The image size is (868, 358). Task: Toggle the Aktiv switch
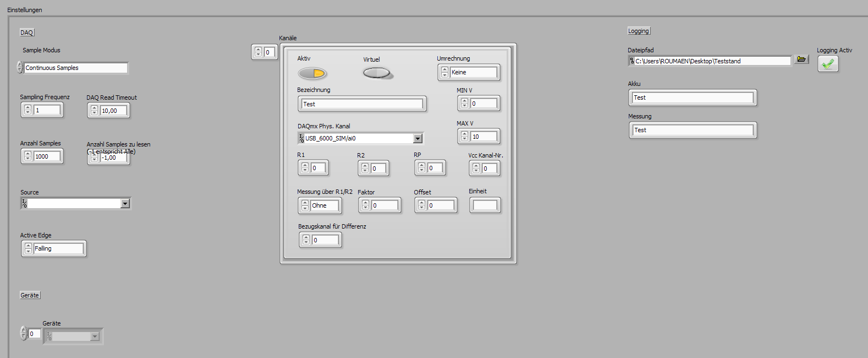(312, 73)
